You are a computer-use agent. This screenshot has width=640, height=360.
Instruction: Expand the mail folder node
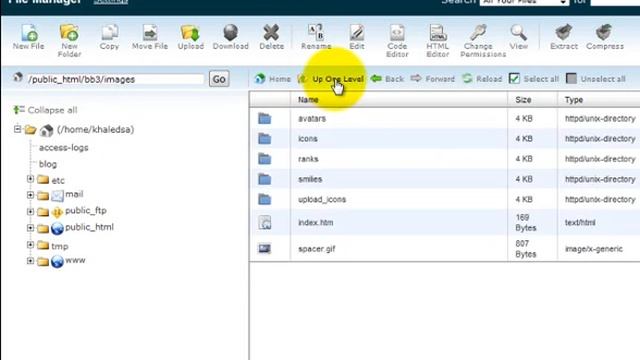tap(30, 195)
